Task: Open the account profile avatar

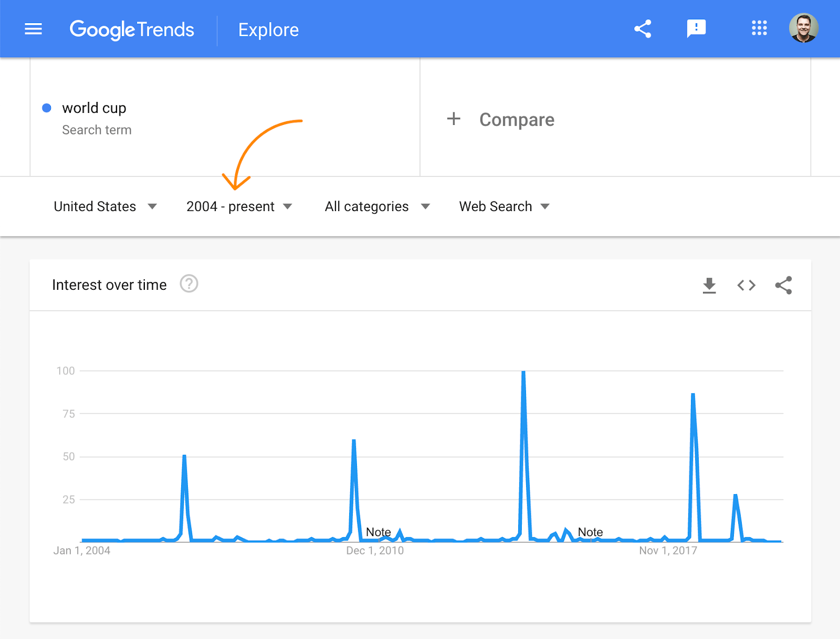Action: [x=803, y=28]
